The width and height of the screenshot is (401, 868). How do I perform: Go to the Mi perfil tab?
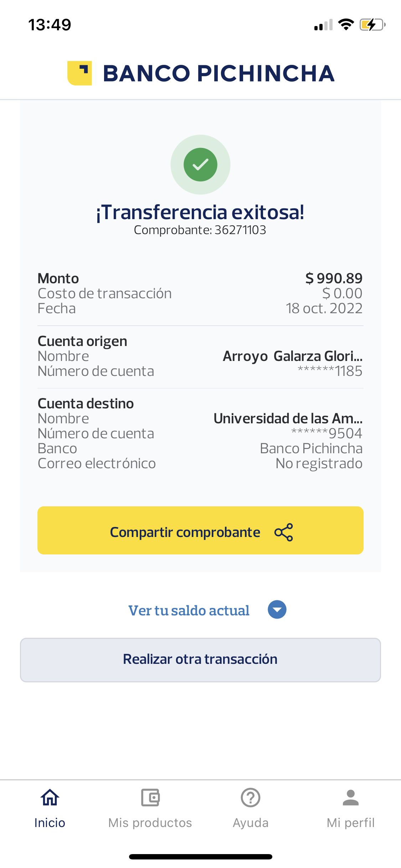351,823
